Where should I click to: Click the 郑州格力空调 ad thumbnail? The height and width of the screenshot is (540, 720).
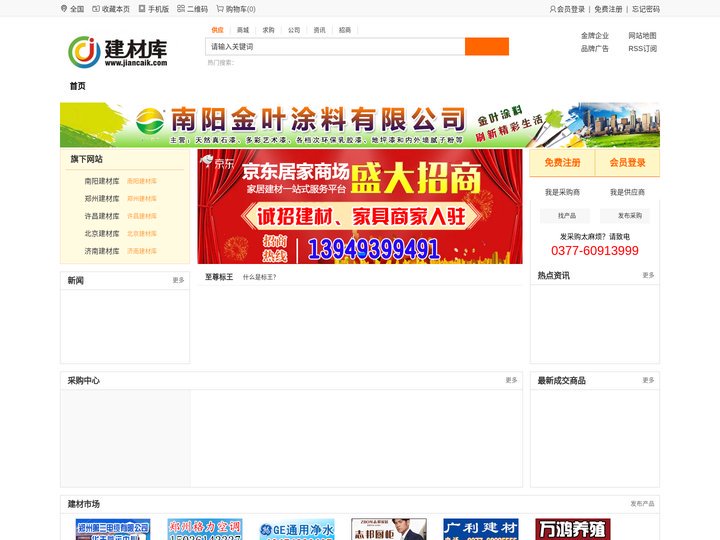(x=205, y=529)
